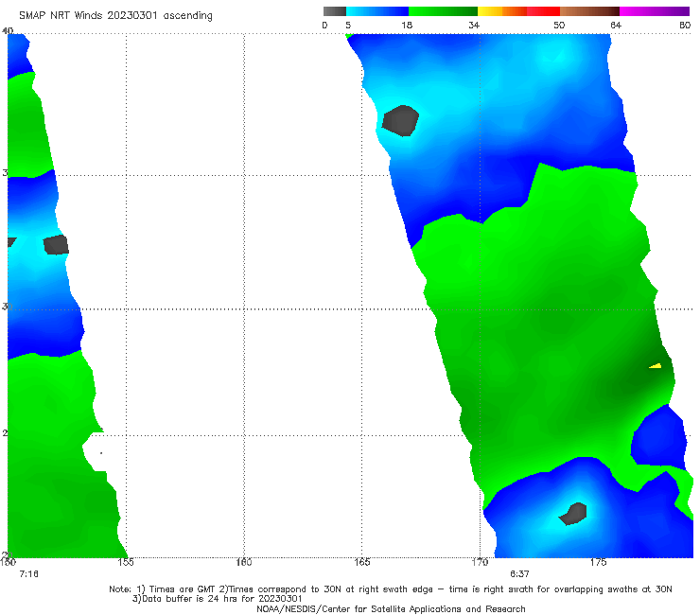The image size is (700, 615).
Task: Click the brown 50-64 segment of the colorbar
Action: click(589, 11)
